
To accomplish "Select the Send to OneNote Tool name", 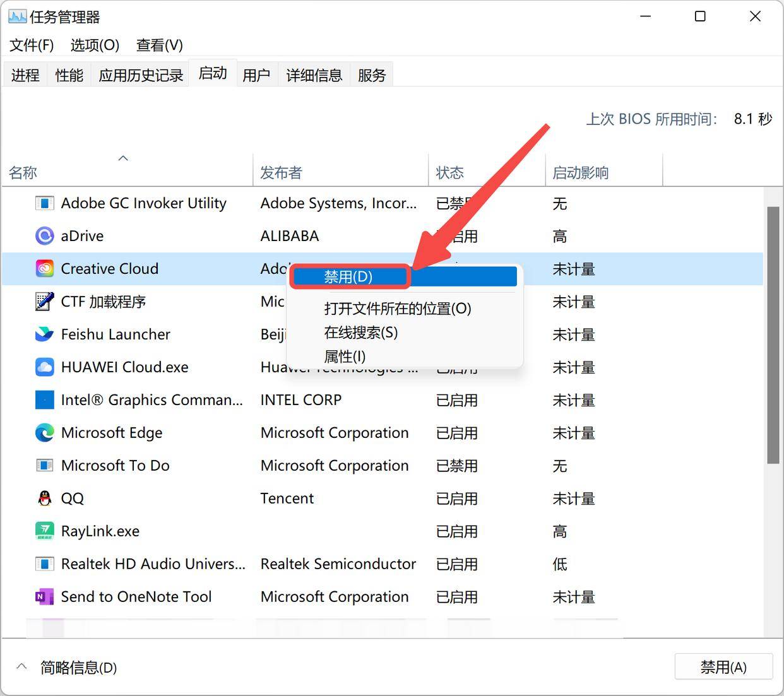I will [136, 597].
